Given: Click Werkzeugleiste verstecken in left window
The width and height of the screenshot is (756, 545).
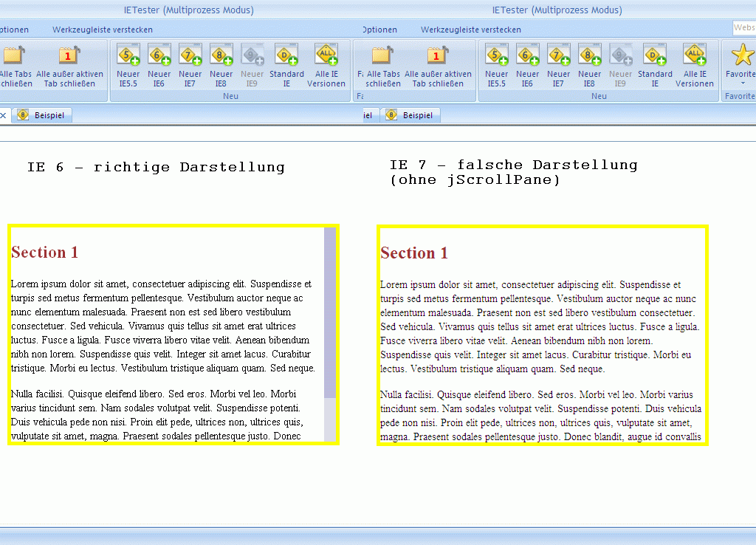Looking at the screenshot, I should click(x=102, y=30).
